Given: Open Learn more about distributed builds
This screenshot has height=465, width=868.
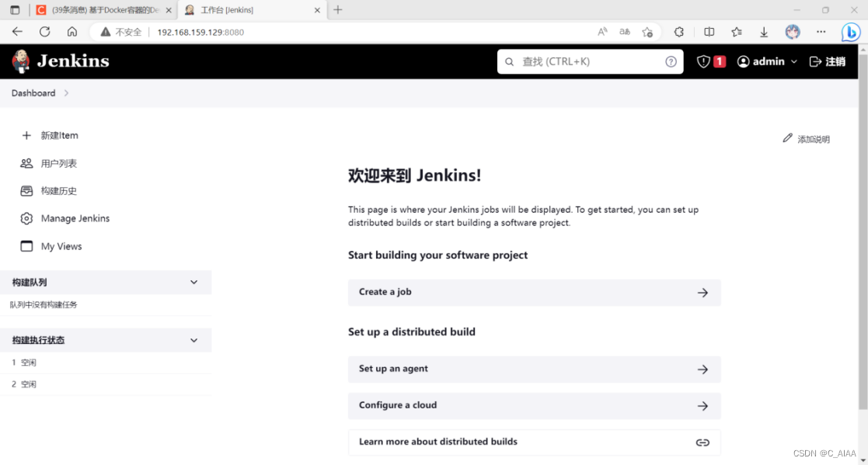Looking at the screenshot, I should pyautogui.click(x=534, y=442).
